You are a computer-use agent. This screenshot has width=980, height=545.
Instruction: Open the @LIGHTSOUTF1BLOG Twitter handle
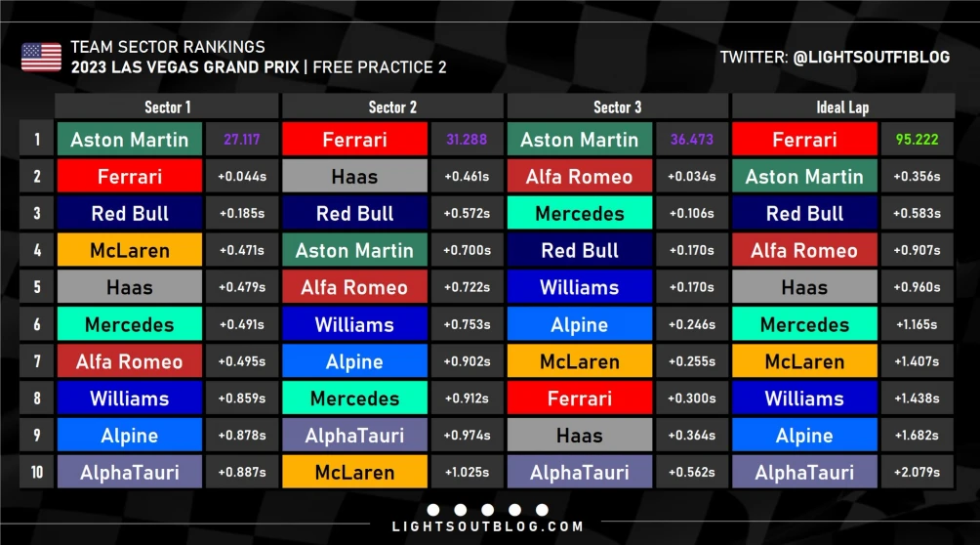tap(872, 57)
